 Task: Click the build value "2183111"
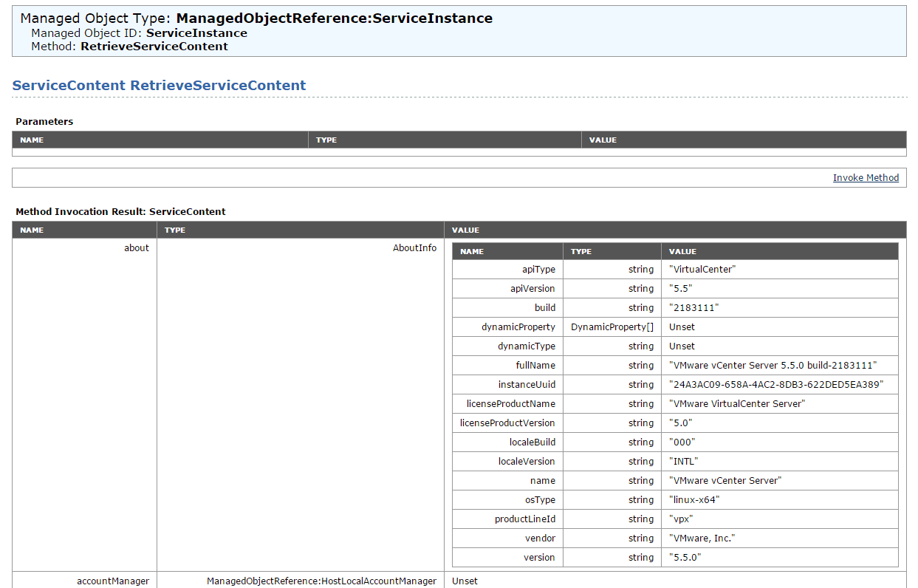coord(693,308)
